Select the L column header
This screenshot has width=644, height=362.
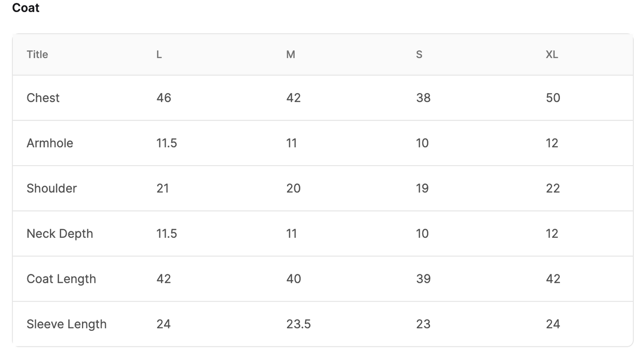pos(159,54)
